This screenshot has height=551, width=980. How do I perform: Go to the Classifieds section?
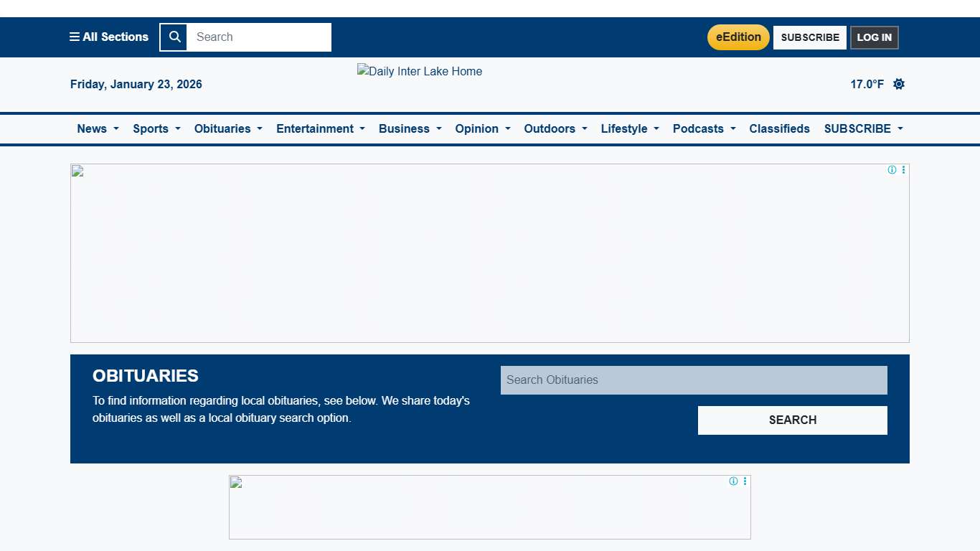779,129
